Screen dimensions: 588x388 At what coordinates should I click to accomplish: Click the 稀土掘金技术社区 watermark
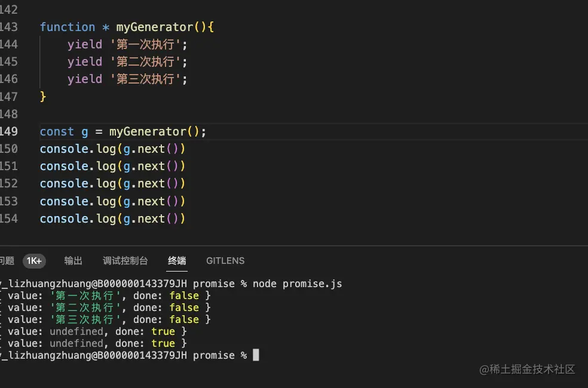(527, 369)
